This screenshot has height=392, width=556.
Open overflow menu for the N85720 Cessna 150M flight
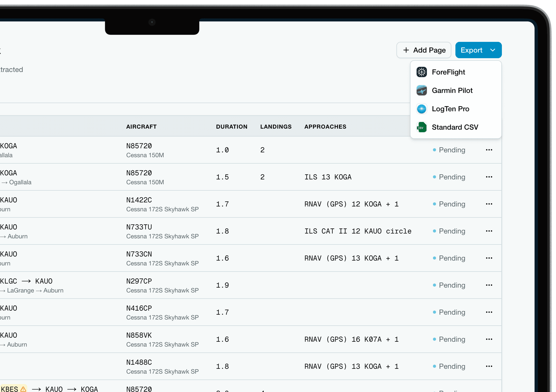(x=489, y=150)
